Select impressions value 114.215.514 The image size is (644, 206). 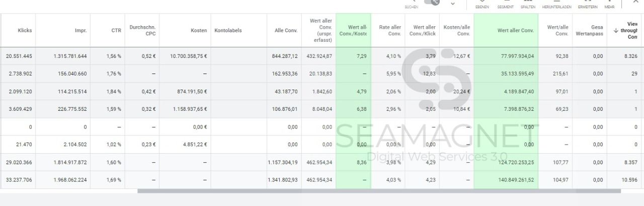pyautogui.click(x=73, y=91)
